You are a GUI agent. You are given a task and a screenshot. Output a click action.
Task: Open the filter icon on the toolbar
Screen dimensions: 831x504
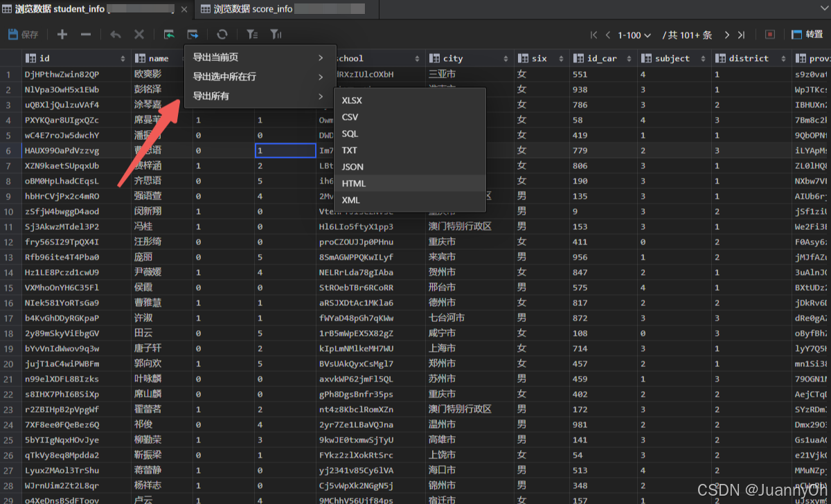tap(251, 34)
